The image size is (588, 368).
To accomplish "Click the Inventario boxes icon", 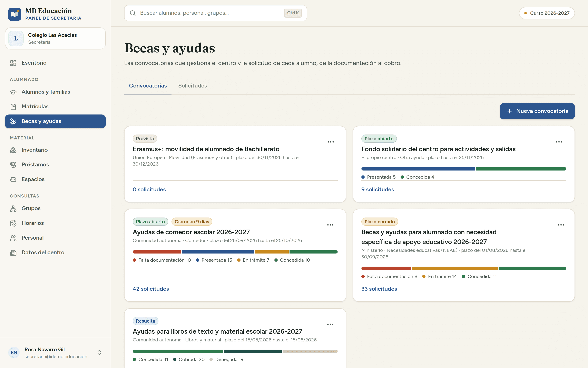I will (x=13, y=150).
